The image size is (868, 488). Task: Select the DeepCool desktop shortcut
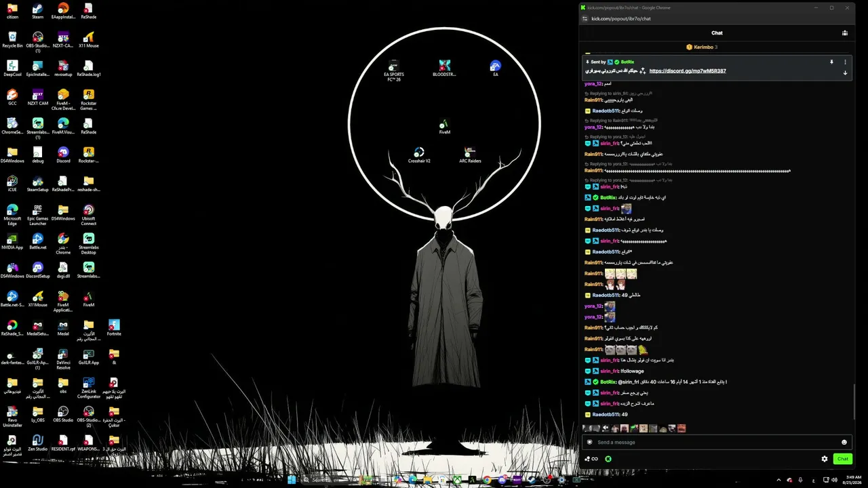pos(12,68)
